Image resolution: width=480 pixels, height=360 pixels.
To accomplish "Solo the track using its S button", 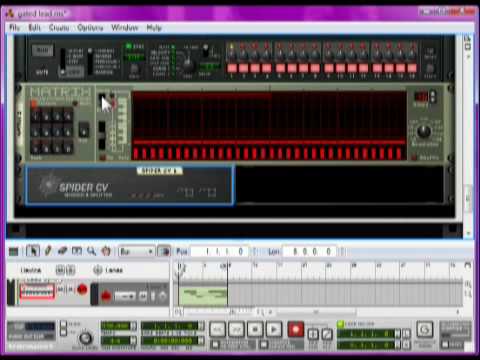I will point(70,289).
